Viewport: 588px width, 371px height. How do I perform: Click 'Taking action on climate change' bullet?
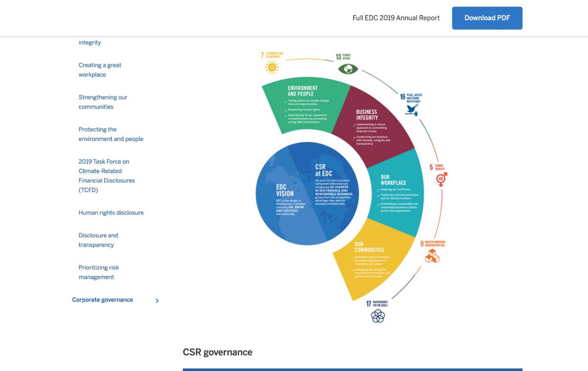[x=308, y=102]
